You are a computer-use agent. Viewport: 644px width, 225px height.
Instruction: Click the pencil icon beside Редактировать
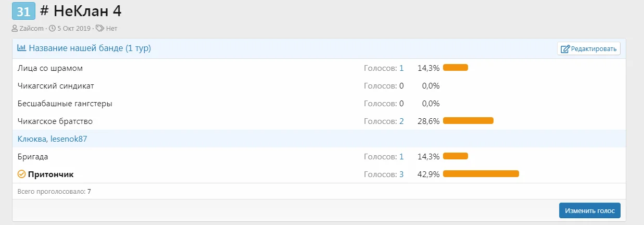point(564,49)
